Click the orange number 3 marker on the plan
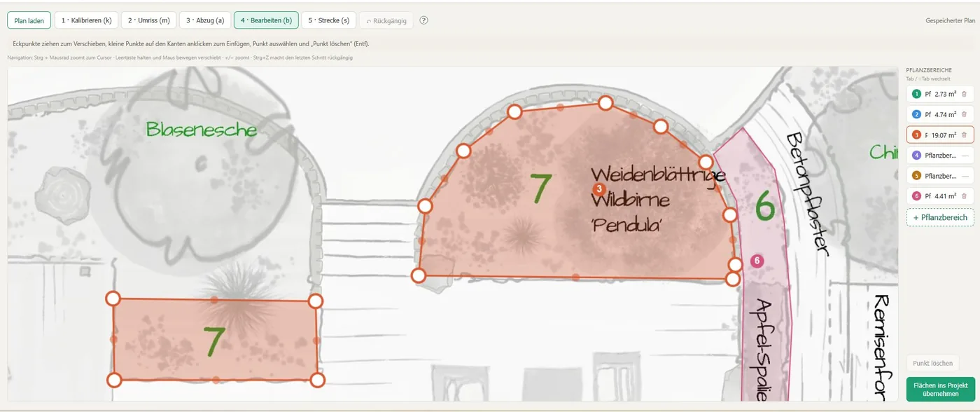The width and height of the screenshot is (980, 412). point(598,189)
